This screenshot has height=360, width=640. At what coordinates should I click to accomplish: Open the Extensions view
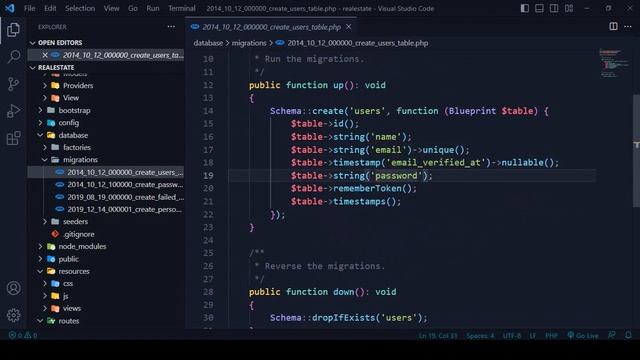tap(13, 138)
